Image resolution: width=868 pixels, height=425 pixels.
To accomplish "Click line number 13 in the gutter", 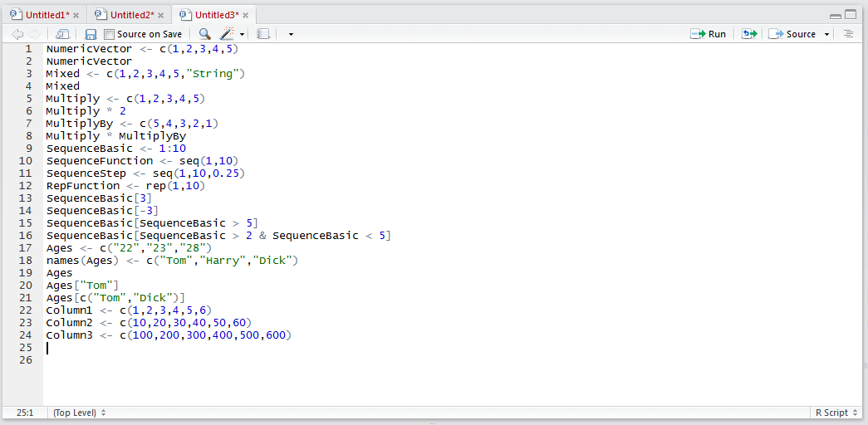I will coord(26,198).
